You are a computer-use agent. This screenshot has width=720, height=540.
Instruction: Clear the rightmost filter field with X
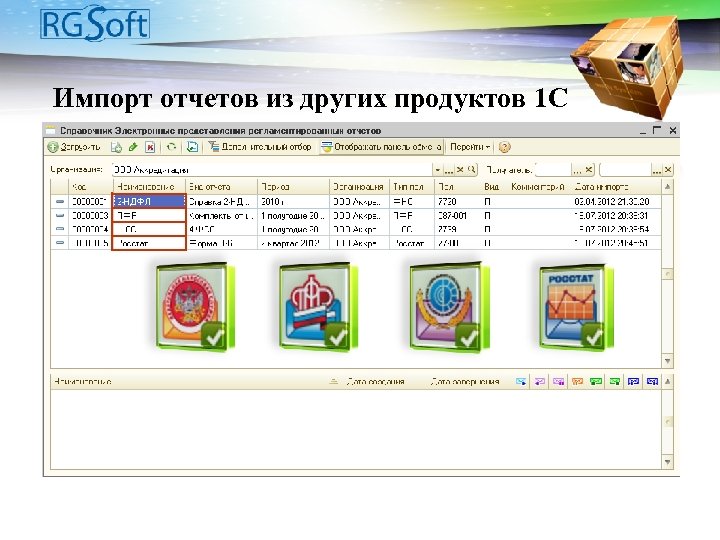pos(668,170)
